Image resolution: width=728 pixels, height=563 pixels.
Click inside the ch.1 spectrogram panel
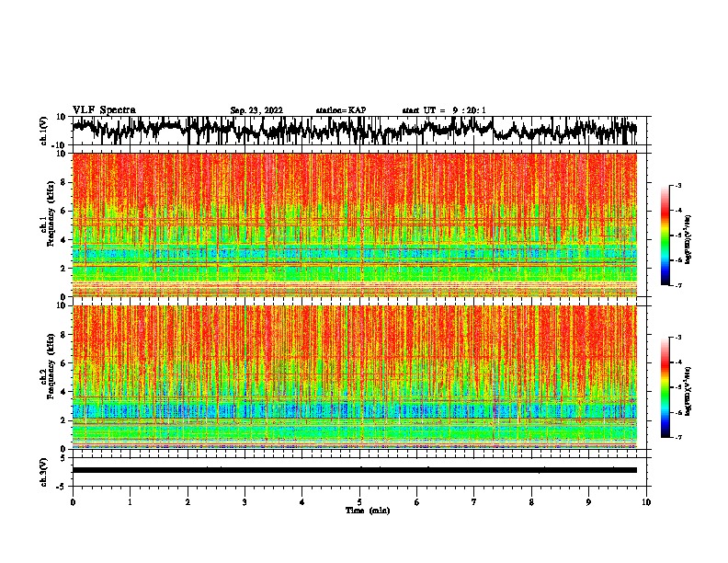pyautogui.click(x=355, y=224)
